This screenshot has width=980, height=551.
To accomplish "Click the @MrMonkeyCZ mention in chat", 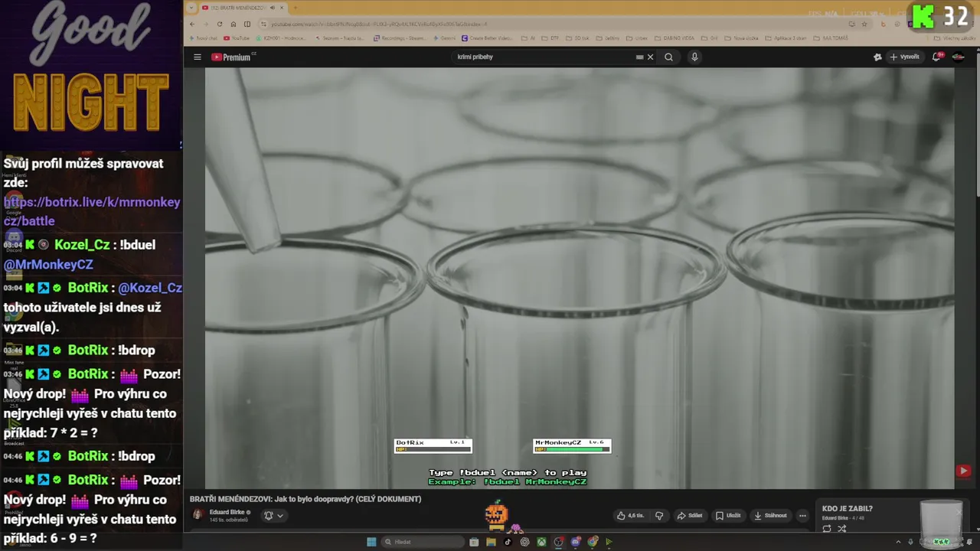I will [x=48, y=264].
